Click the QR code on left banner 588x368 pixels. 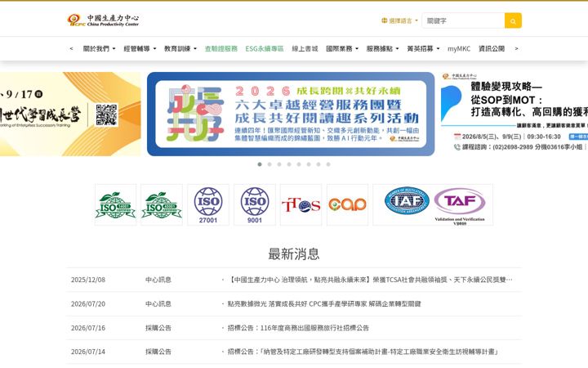tap(106, 115)
